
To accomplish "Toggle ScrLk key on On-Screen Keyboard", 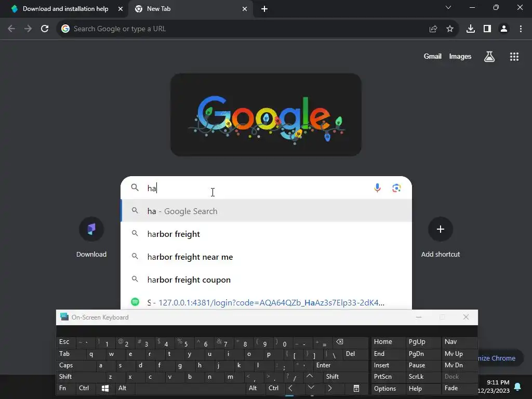I will click(x=423, y=377).
